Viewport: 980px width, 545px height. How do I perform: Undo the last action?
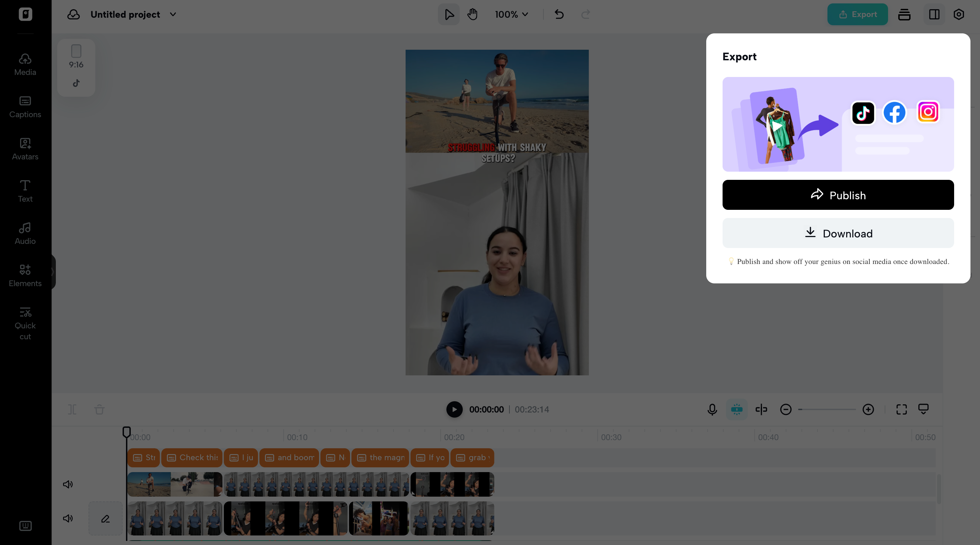(559, 14)
